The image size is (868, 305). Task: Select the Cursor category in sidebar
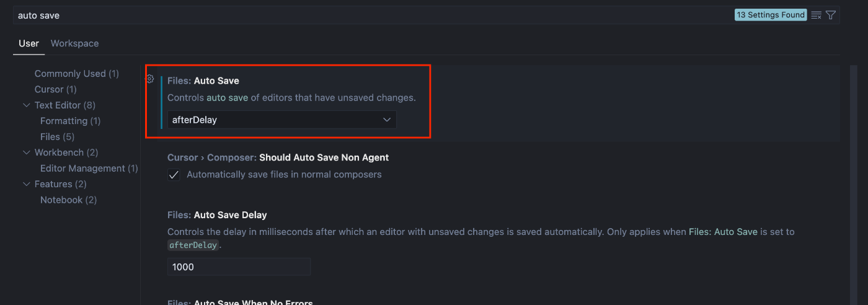55,89
